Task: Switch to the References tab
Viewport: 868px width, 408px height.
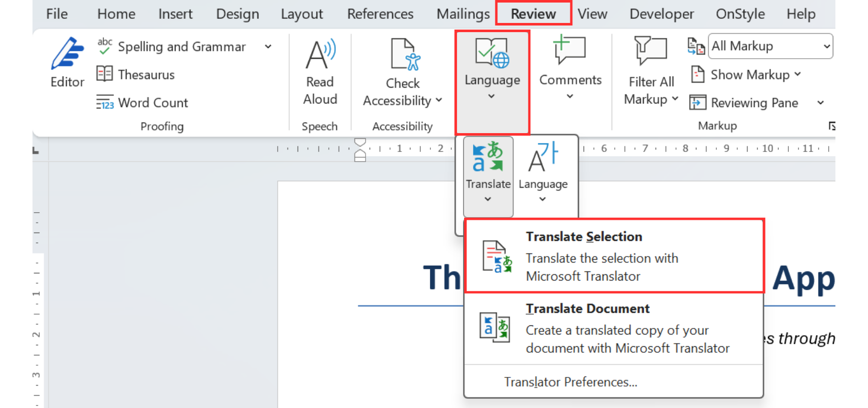Action: (x=380, y=14)
